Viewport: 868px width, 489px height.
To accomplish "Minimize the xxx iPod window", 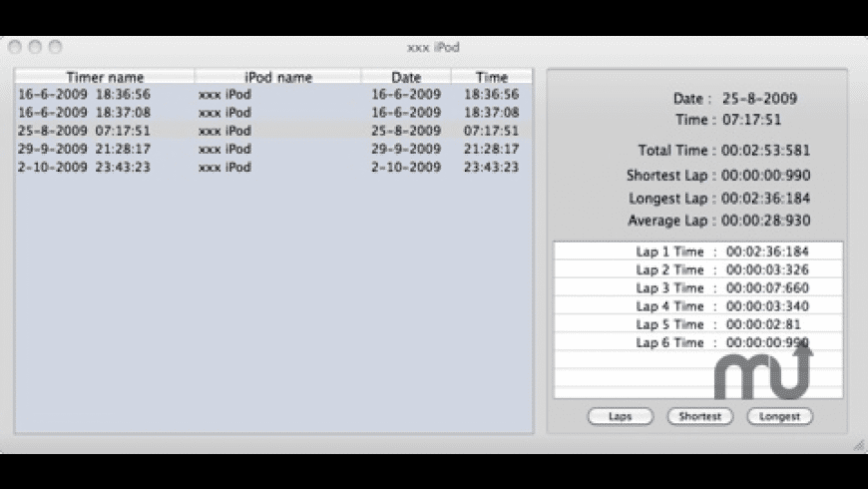I will 35,47.
